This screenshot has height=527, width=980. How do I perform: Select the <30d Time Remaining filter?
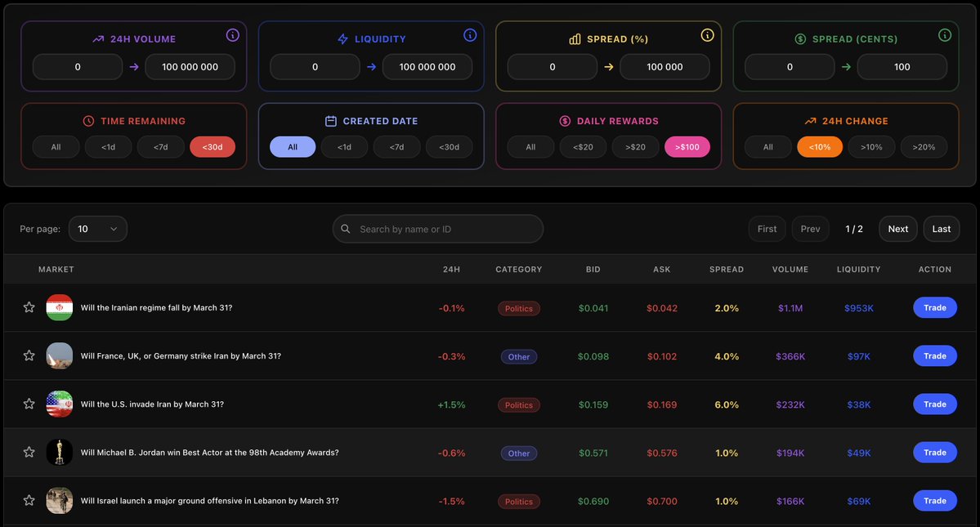pos(213,147)
